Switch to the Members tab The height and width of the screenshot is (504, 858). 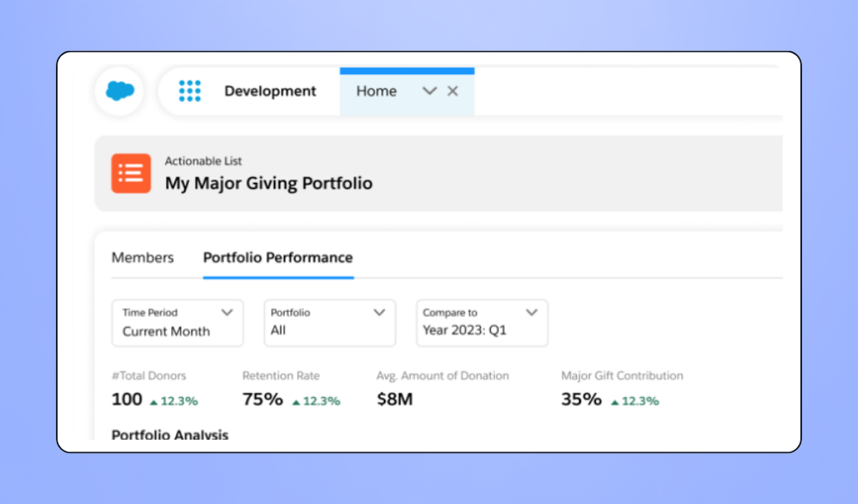pos(143,257)
